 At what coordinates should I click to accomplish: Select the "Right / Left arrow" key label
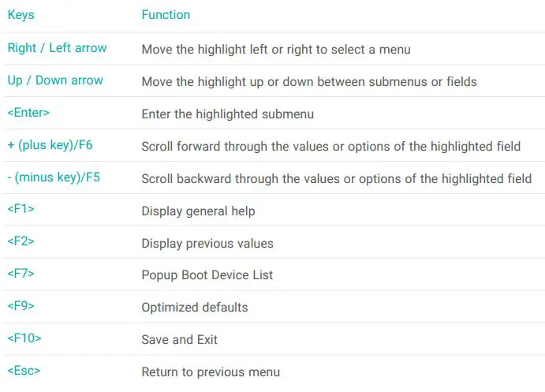(x=57, y=48)
